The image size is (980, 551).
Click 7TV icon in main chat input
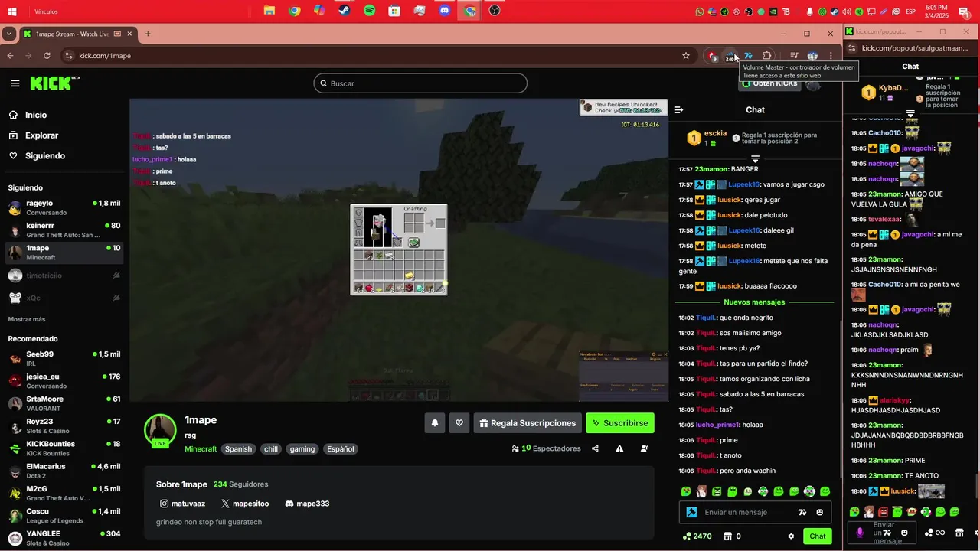tap(802, 513)
